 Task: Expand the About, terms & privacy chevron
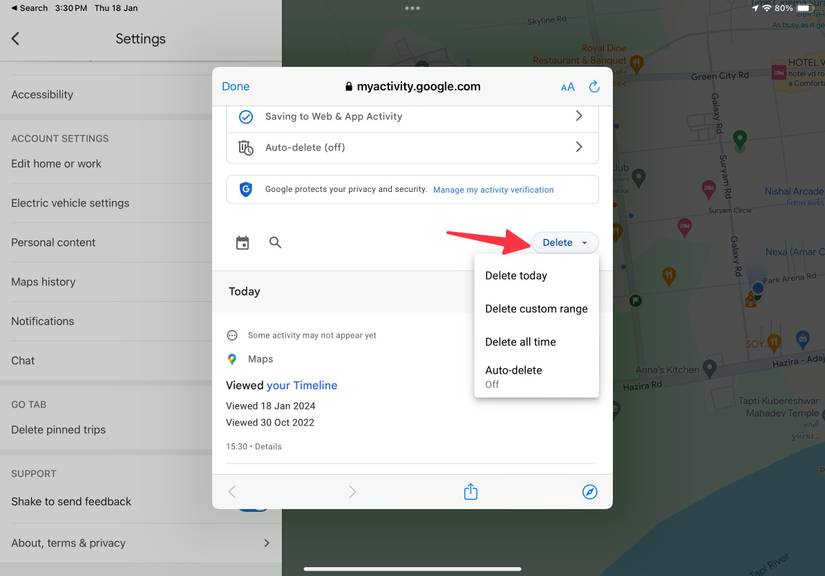tap(266, 542)
